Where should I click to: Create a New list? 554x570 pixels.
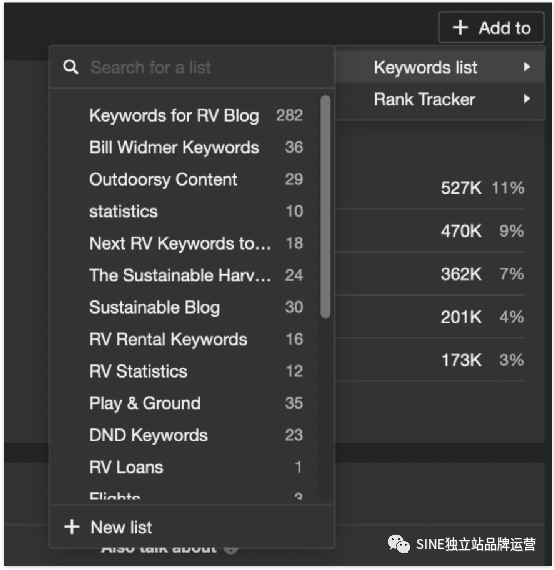pyautogui.click(x=192, y=527)
